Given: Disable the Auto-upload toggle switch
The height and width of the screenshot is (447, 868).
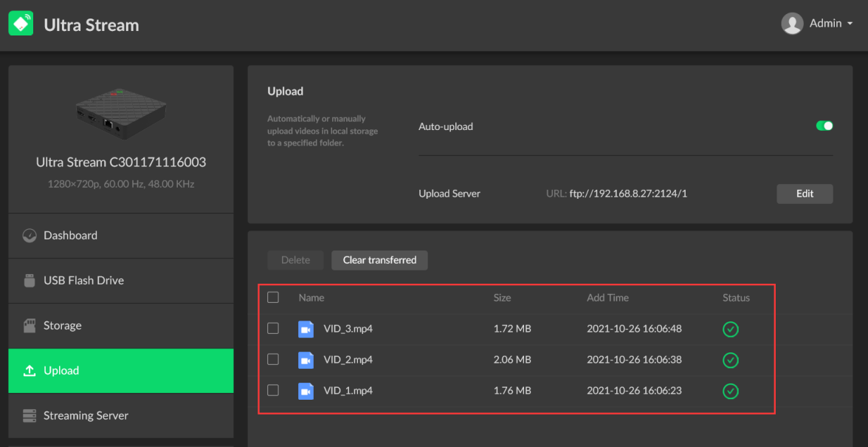Looking at the screenshot, I should pos(824,126).
